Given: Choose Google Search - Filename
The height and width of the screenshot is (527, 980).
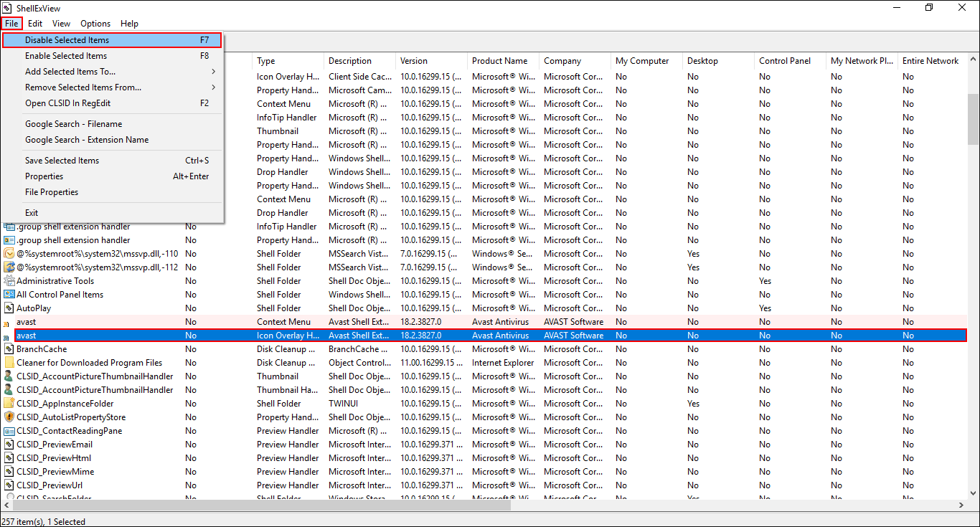Looking at the screenshot, I should 112,124.
